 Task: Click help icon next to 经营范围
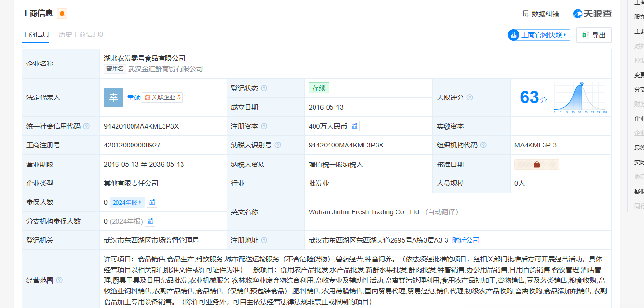tap(59, 280)
